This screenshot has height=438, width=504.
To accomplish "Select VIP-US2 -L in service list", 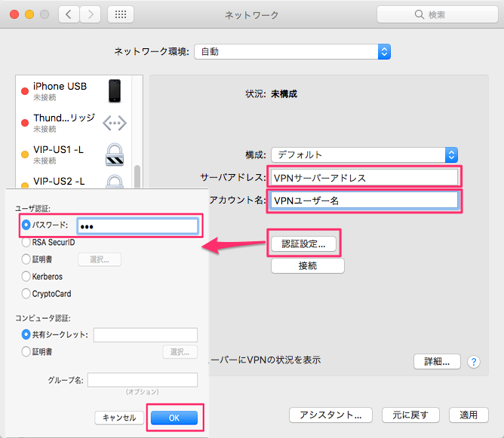I will pos(74,181).
